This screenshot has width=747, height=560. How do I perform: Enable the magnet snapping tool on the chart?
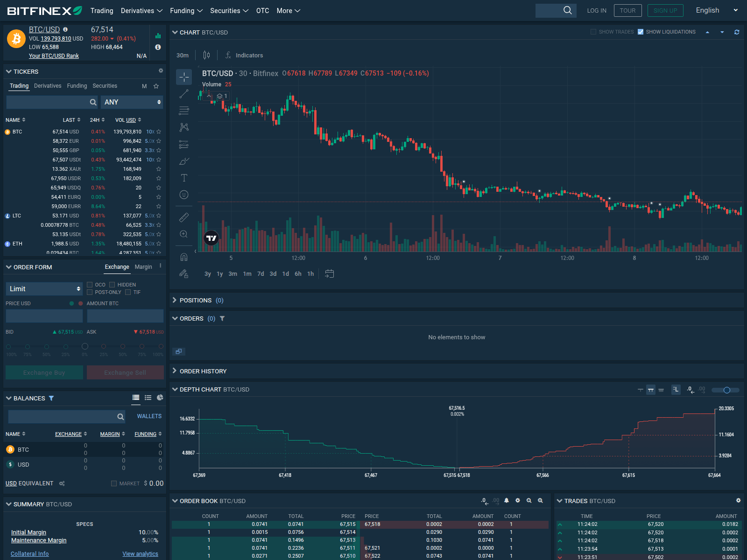(184, 257)
